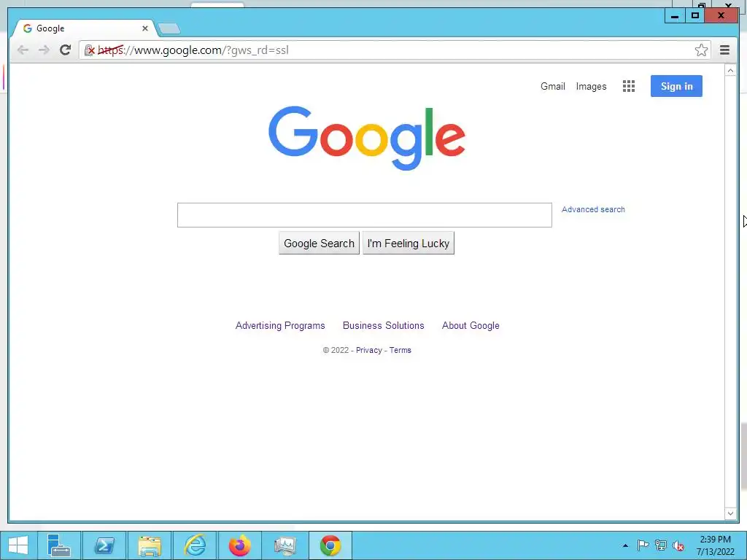The height and width of the screenshot is (560, 747).
Task: Click the Sign in button
Action: point(676,86)
